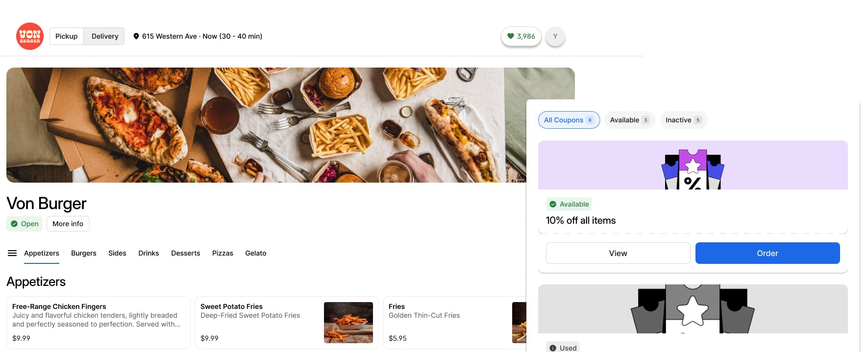The height and width of the screenshot is (352, 868).
Task: Switch to Delivery mode
Action: pyautogui.click(x=104, y=36)
